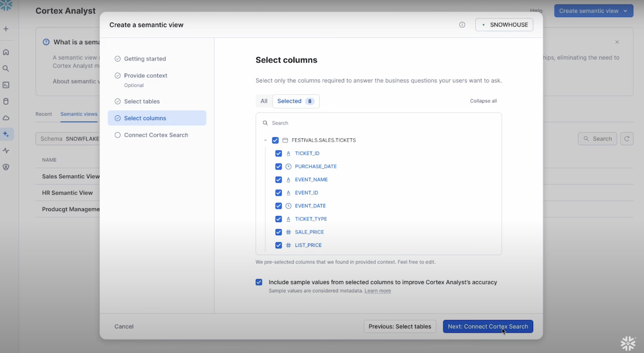Click the refresh icon button behind dialog
644x353 pixels.
pos(627,138)
